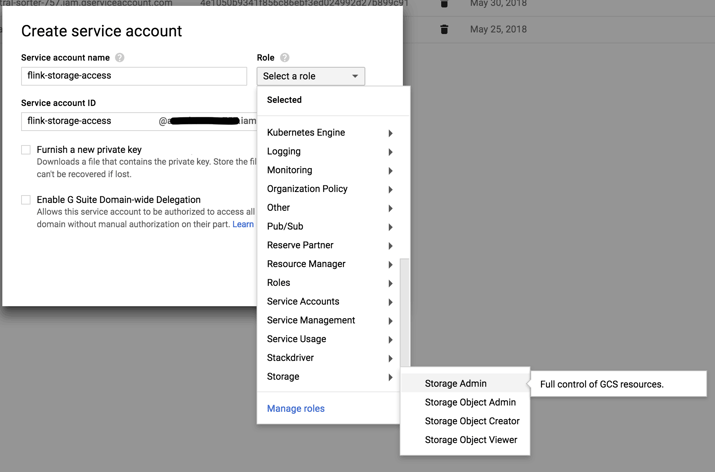Open the Reserve Partner role category
The height and width of the screenshot is (472, 715).
point(328,245)
